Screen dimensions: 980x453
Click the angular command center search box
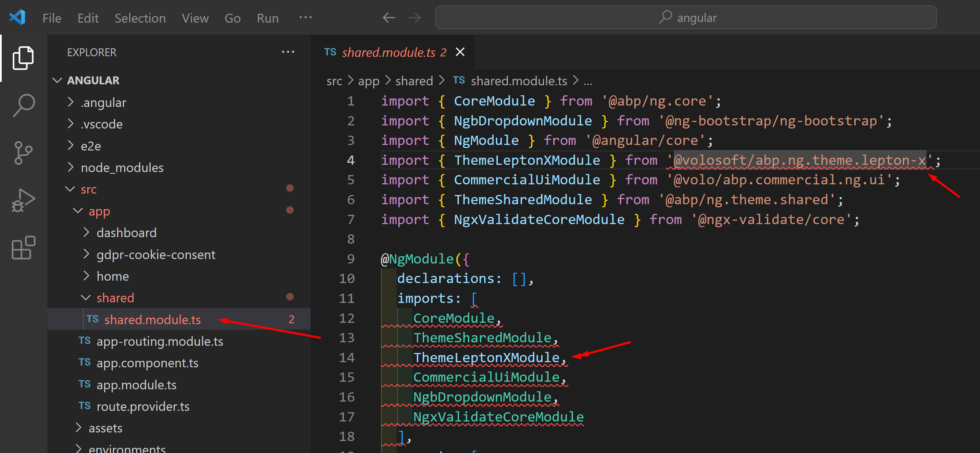pyautogui.click(x=685, y=18)
